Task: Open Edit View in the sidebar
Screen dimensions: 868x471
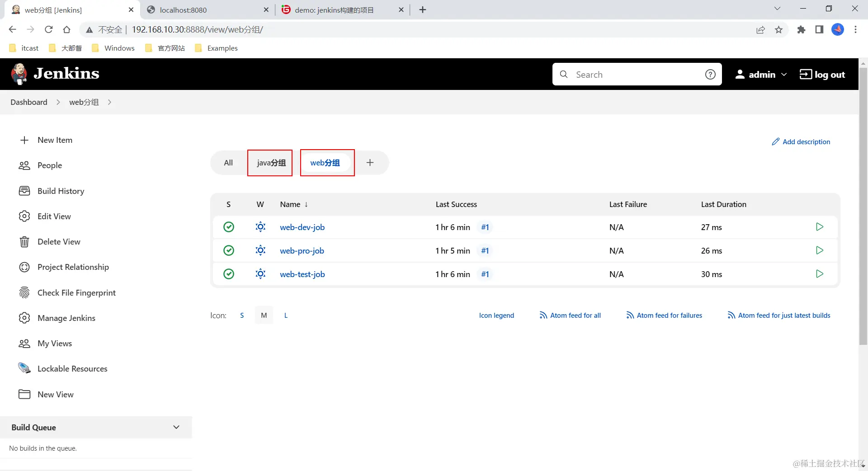Action: coord(54,217)
